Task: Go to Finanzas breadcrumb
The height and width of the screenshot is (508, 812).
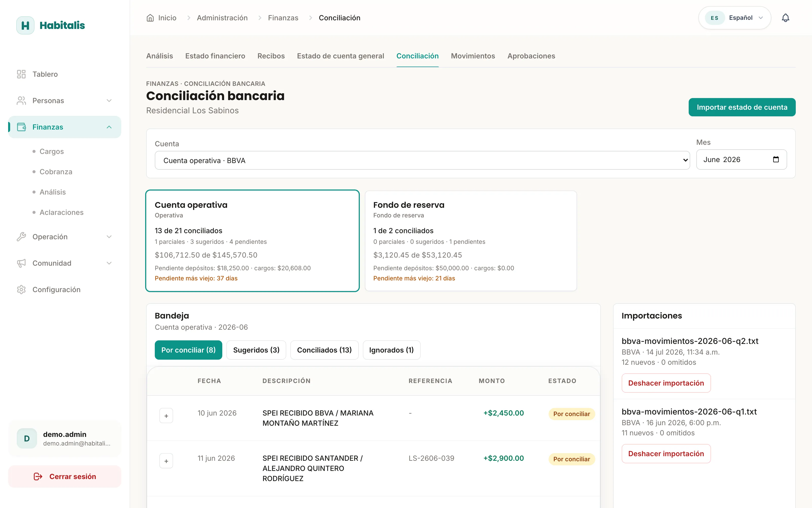Action: point(283,18)
